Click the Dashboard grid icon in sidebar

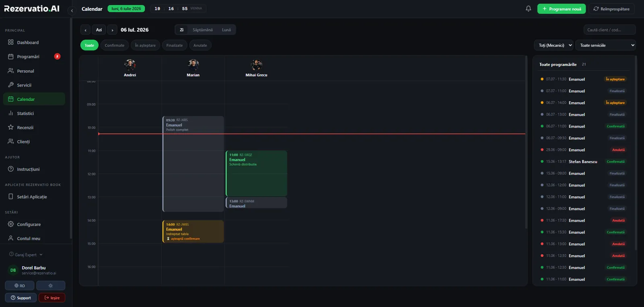pos(11,42)
